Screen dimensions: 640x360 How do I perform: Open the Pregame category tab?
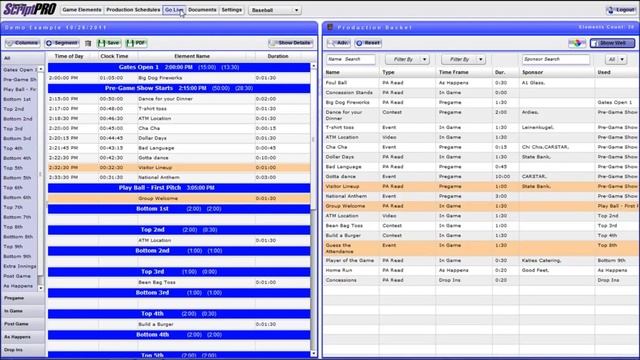tap(23, 298)
